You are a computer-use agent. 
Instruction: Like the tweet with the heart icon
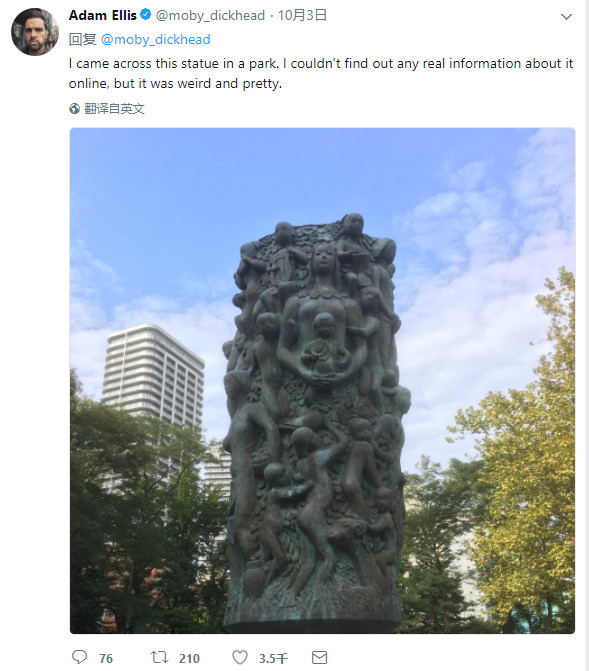(x=240, y=657)
